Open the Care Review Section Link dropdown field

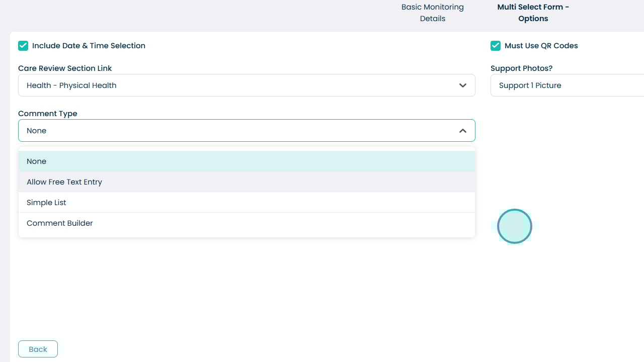coord(236,85)
